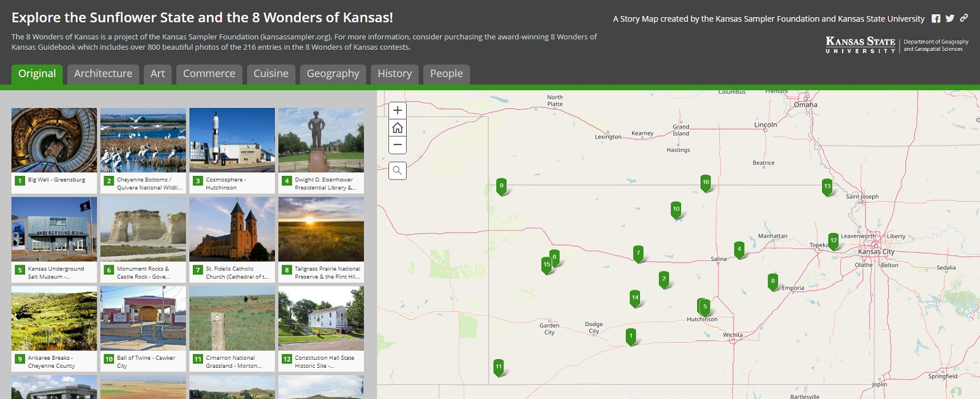Image resolution: width=980 pixels, height=399 pixels.
Task: Select map marker 9 in northwest Kansas
Action: [x=502, y=186]
